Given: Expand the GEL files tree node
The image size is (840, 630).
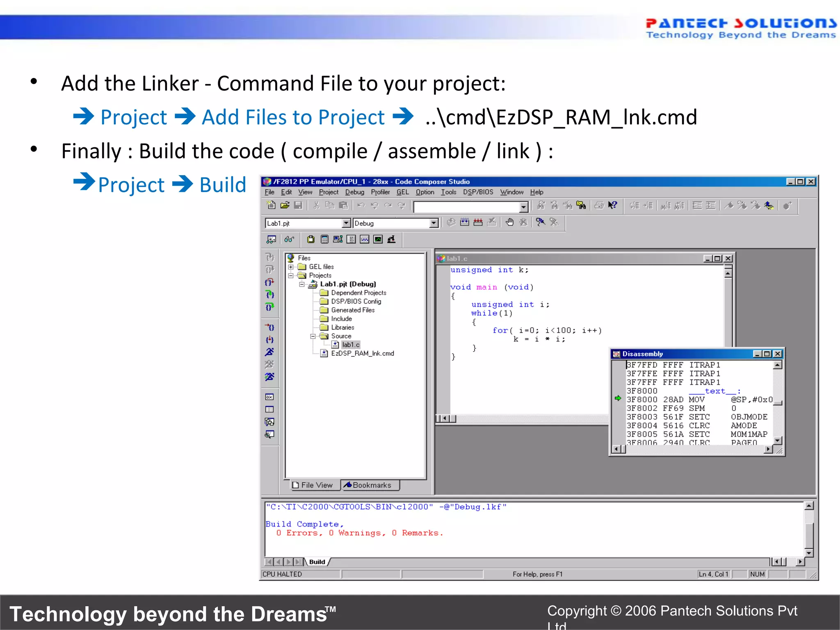Looking at the screenshot, I should click(x=291, y=267).
